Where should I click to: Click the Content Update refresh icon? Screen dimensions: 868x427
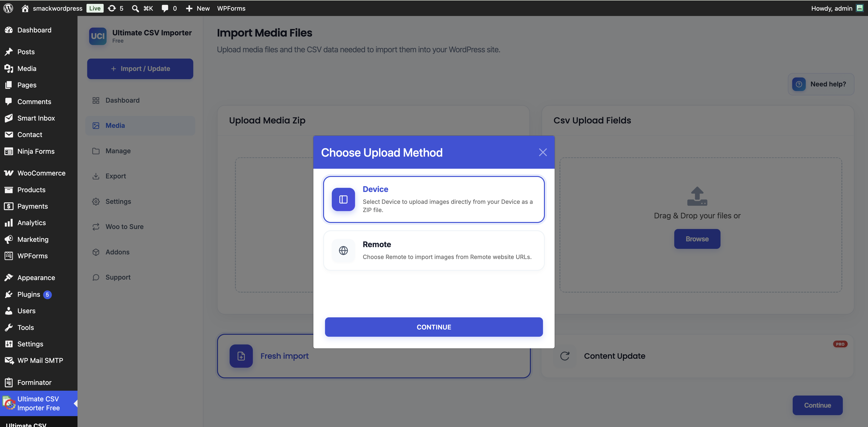565,356
